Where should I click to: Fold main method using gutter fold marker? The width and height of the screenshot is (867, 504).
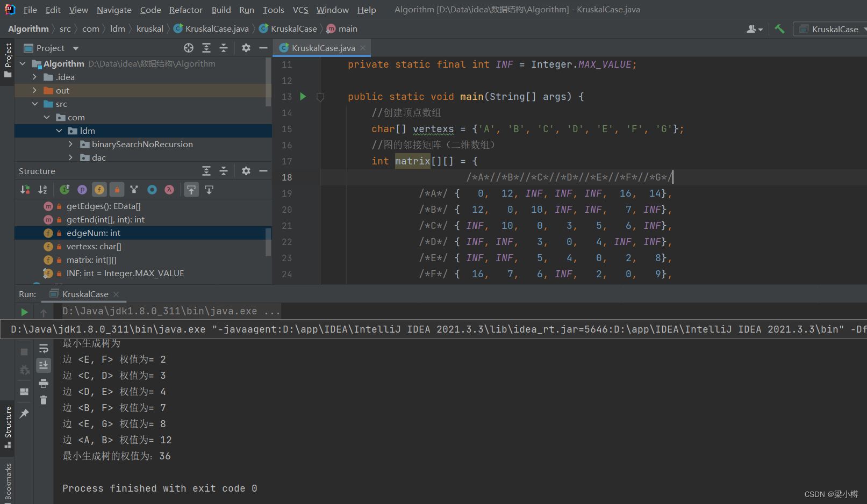(x=320, y=97)
